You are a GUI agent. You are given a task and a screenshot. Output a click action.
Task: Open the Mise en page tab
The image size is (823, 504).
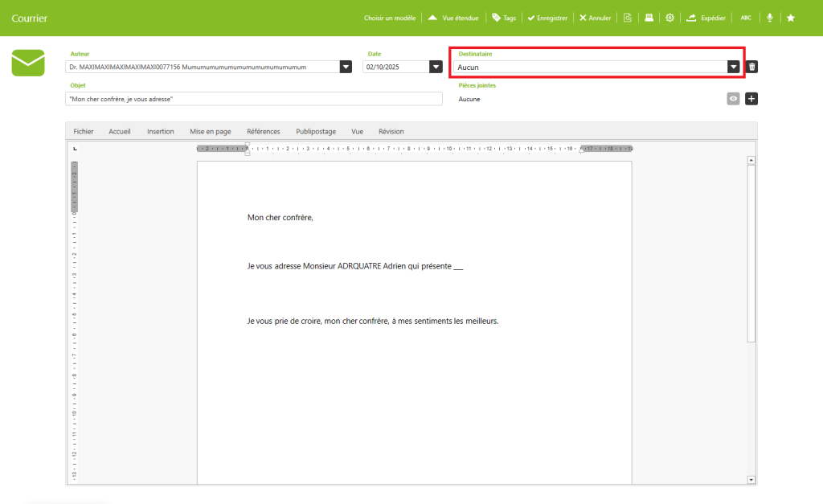pos(211,131)
